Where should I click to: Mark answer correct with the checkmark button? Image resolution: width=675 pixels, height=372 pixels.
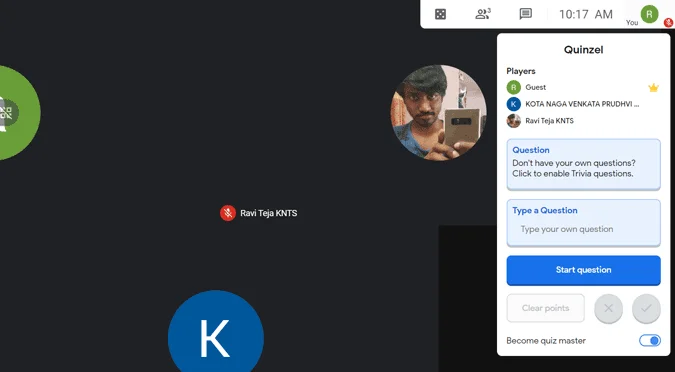646,308
